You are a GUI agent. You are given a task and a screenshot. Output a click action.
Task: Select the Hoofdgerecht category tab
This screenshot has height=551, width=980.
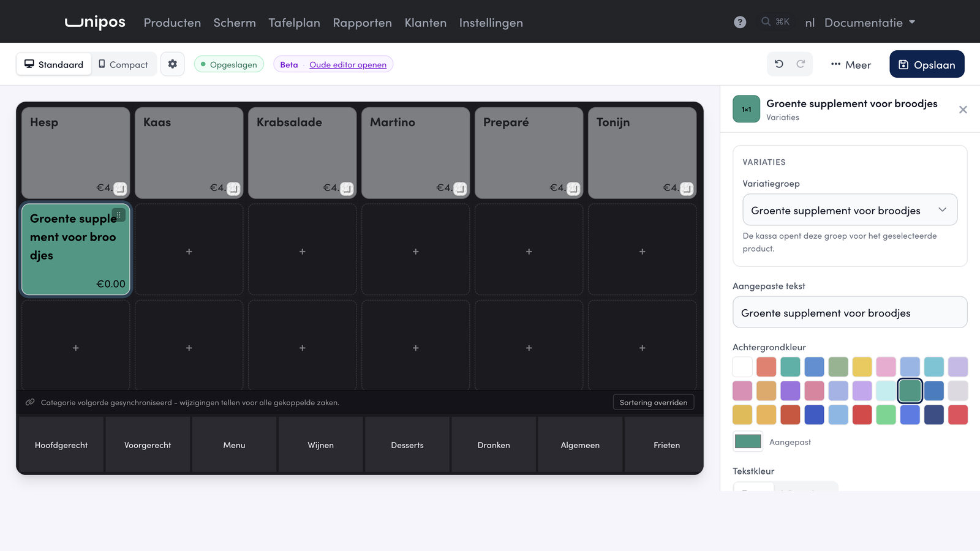pos(61,445)
